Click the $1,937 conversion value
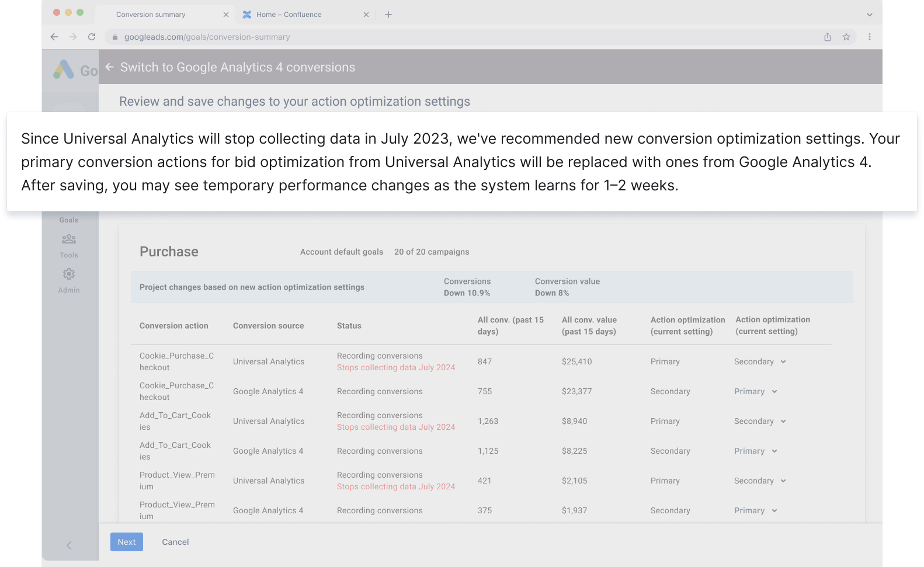 point(575,510)
